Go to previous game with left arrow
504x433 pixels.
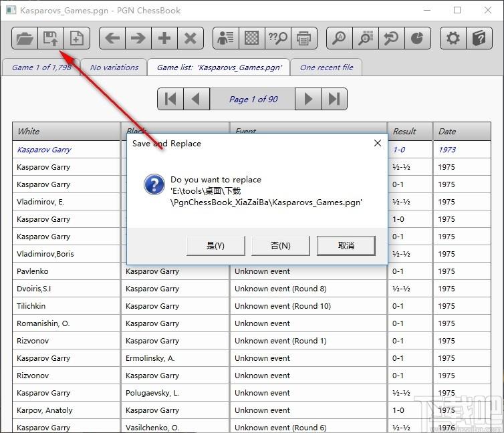point(112,38)
